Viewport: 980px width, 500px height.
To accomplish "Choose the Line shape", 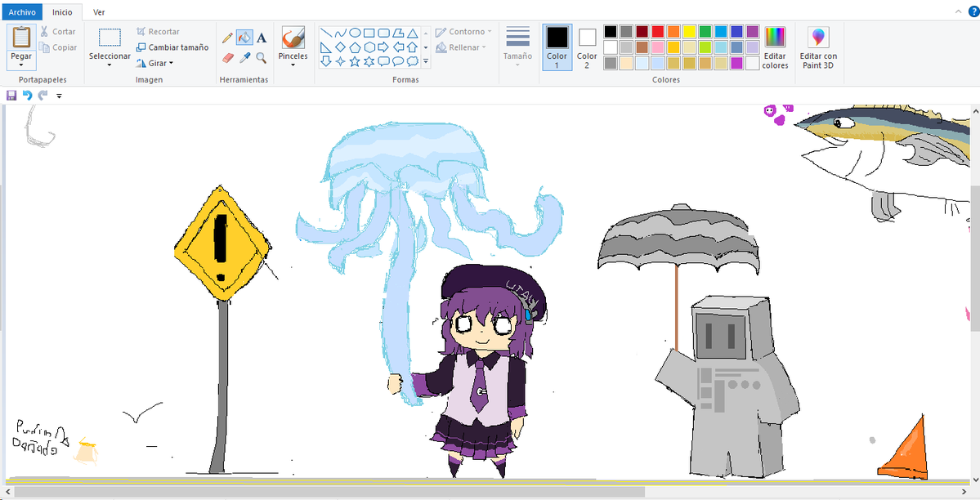I will (326, 33).
